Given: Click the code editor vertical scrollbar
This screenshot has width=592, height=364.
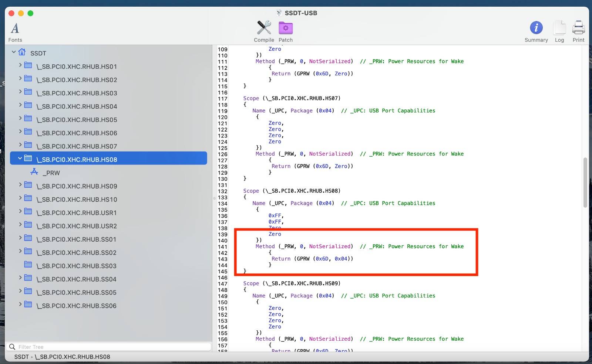Looking at the screenshot, I should coord(585,183).
